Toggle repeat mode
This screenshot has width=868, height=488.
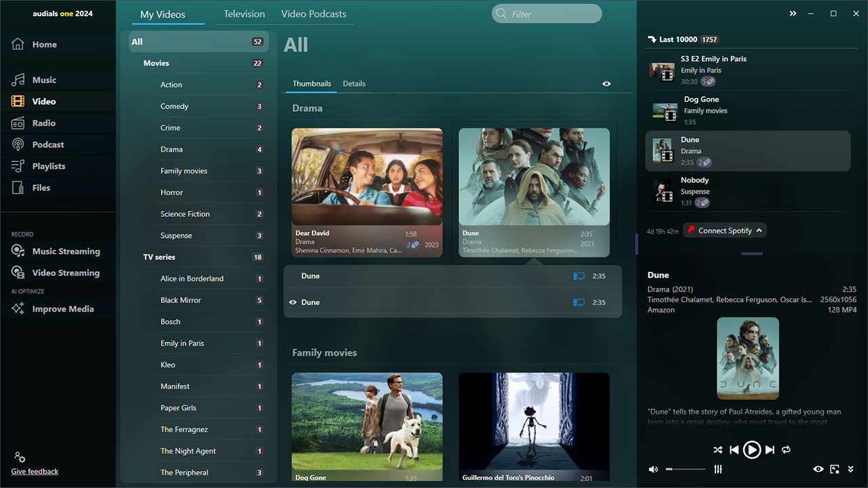tap(786, 449)
